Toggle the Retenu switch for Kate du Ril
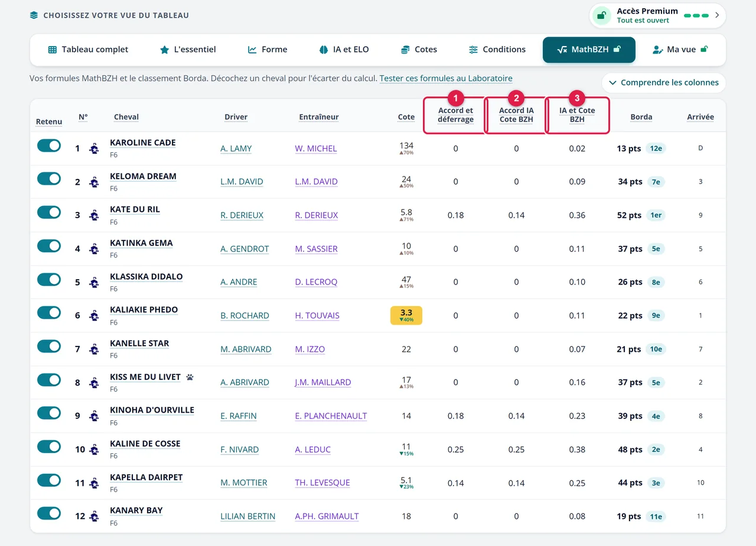Image resolution: width=756 pixels, height=546 pixels. (x=49, y=212)
